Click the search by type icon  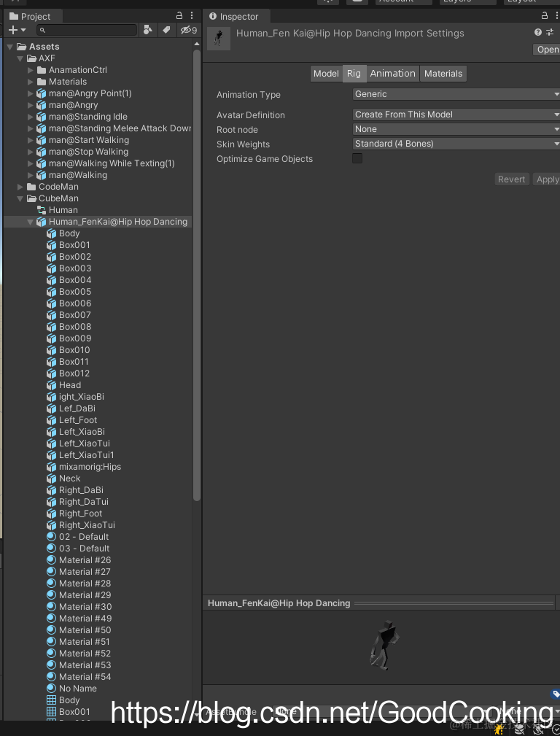pos(148,30)
